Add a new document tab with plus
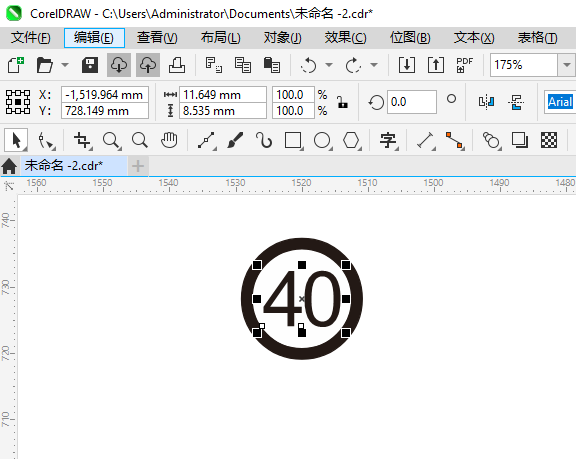 (x=138, y=166)
